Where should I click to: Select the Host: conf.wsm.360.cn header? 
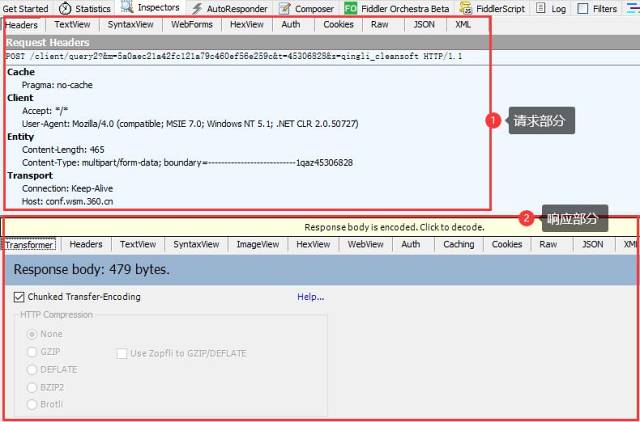pos(67,202)
